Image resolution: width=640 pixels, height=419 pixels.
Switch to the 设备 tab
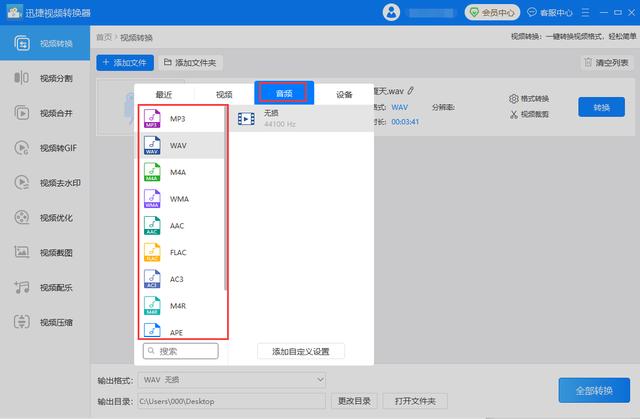(x=344, y=94)
